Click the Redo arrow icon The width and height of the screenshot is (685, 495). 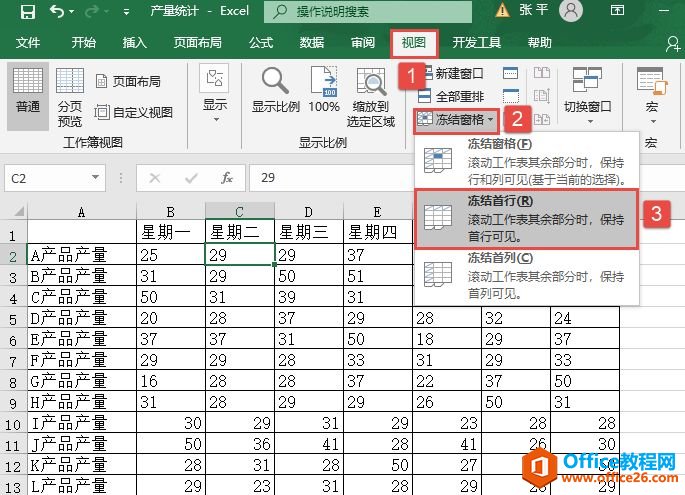(92, 11)
